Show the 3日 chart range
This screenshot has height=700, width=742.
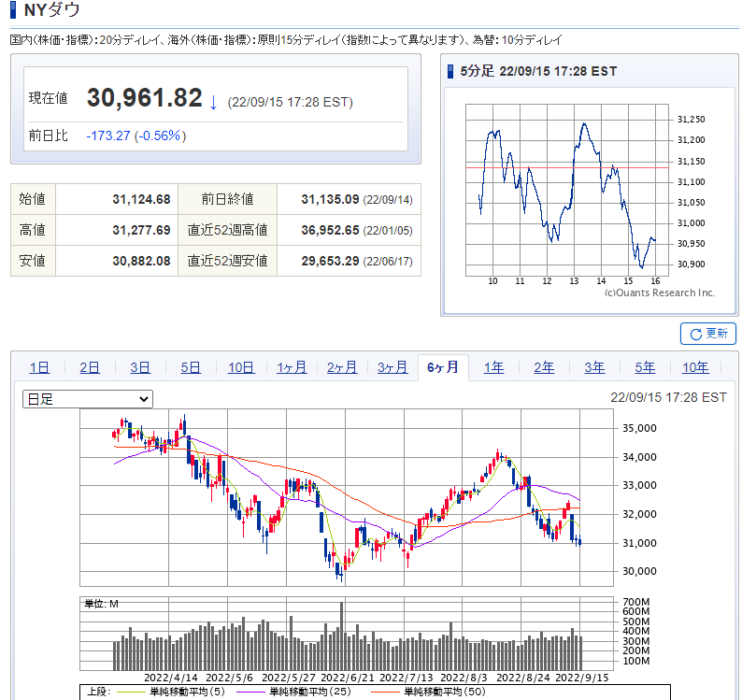pos(140,367)
